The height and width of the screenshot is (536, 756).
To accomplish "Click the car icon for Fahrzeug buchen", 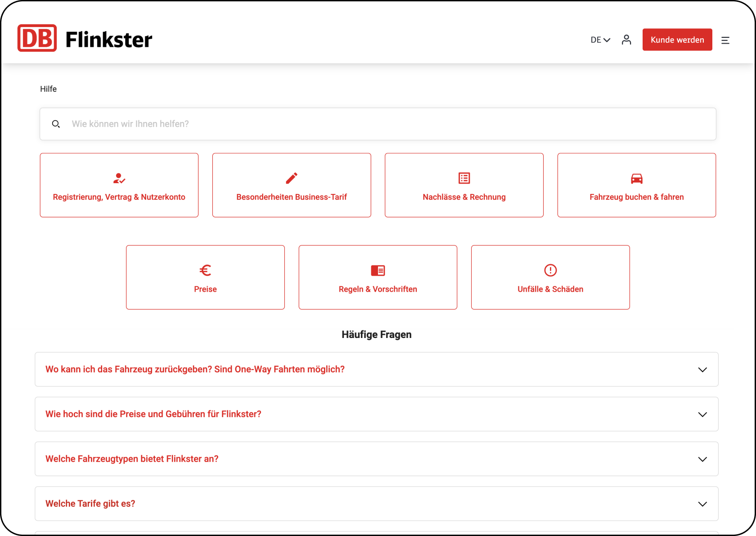I will 636,179.
